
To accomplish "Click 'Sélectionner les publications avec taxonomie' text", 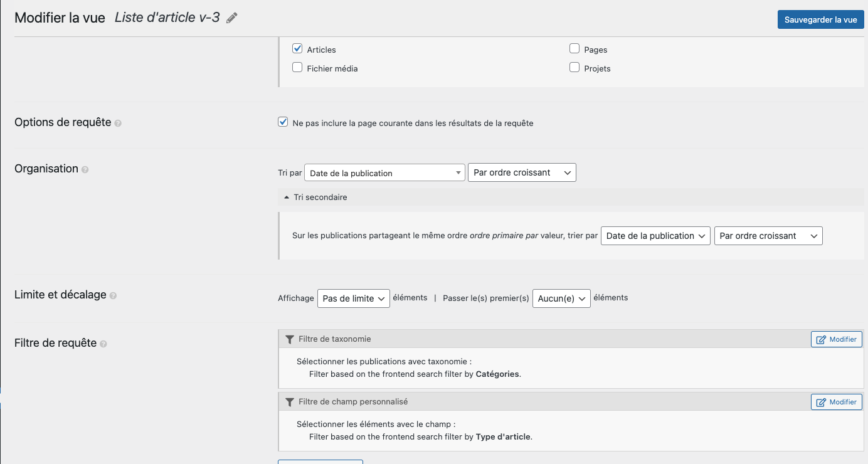I will click(x=384, y=362).
